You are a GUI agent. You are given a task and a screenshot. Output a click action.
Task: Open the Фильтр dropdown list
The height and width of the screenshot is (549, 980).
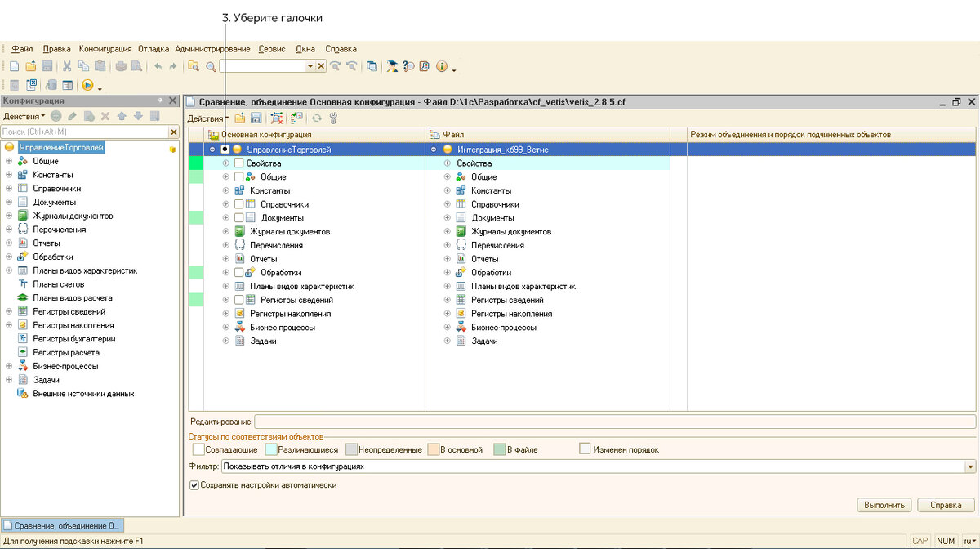point(970,466)
